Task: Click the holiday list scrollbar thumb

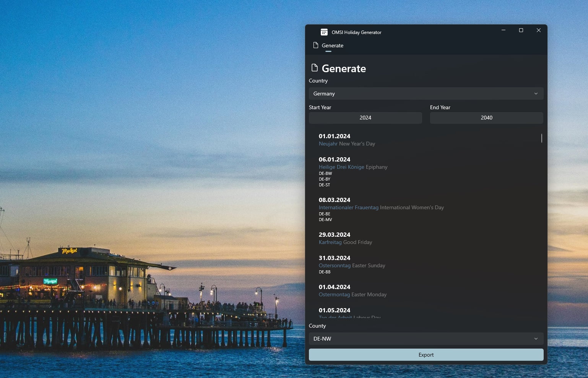Action: tap(541, 138)
